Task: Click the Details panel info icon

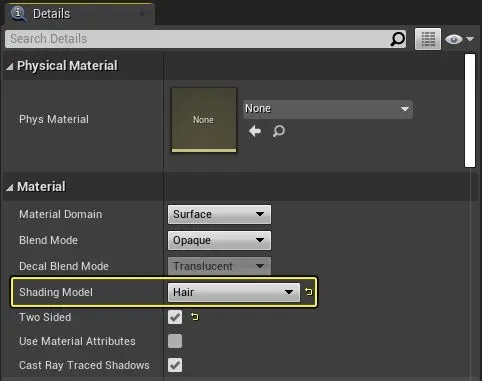Action: [x=18, y=14]
